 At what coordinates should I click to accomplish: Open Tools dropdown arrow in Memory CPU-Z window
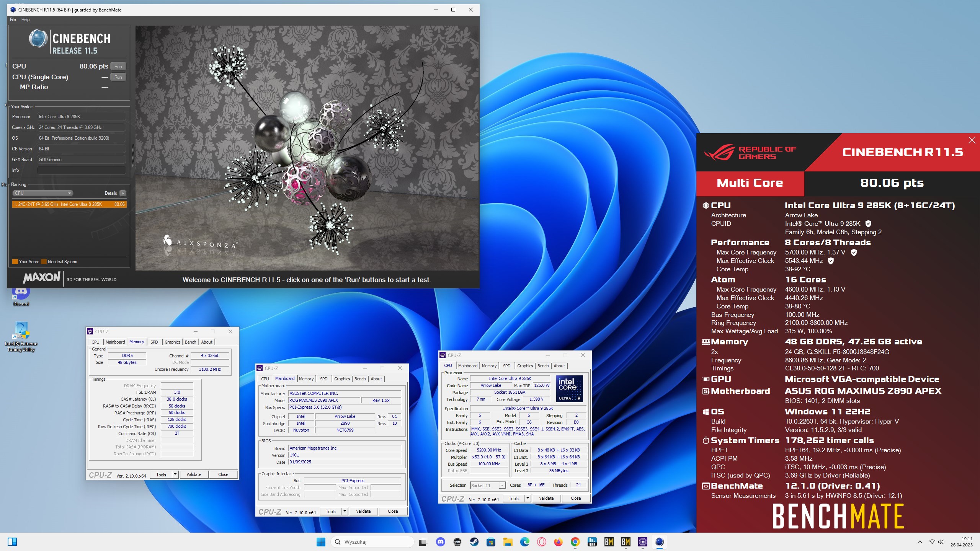[175, 474]
